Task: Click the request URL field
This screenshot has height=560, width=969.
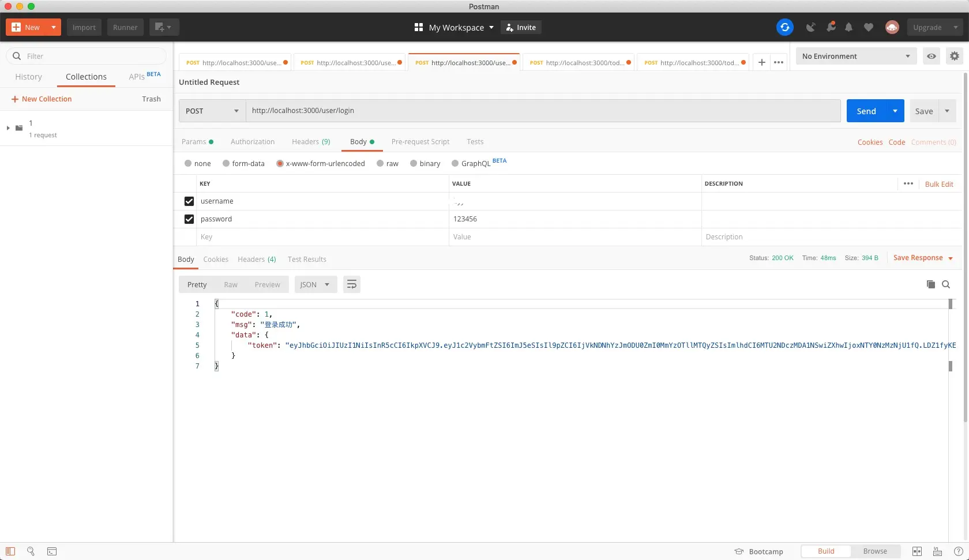Action: 543,111
